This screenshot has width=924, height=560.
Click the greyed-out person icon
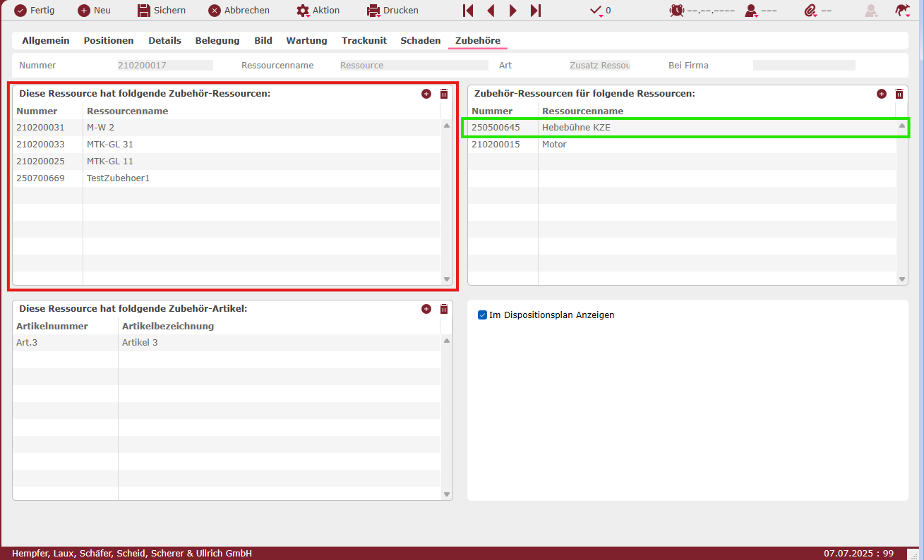point(872,11)
